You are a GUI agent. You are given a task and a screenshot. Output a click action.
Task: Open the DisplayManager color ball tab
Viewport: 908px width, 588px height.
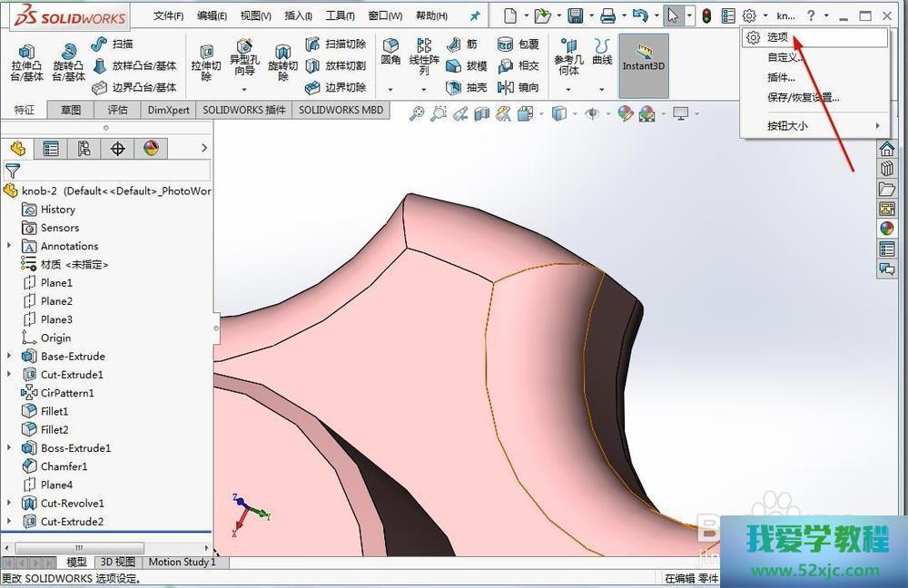tap(151, 149)
